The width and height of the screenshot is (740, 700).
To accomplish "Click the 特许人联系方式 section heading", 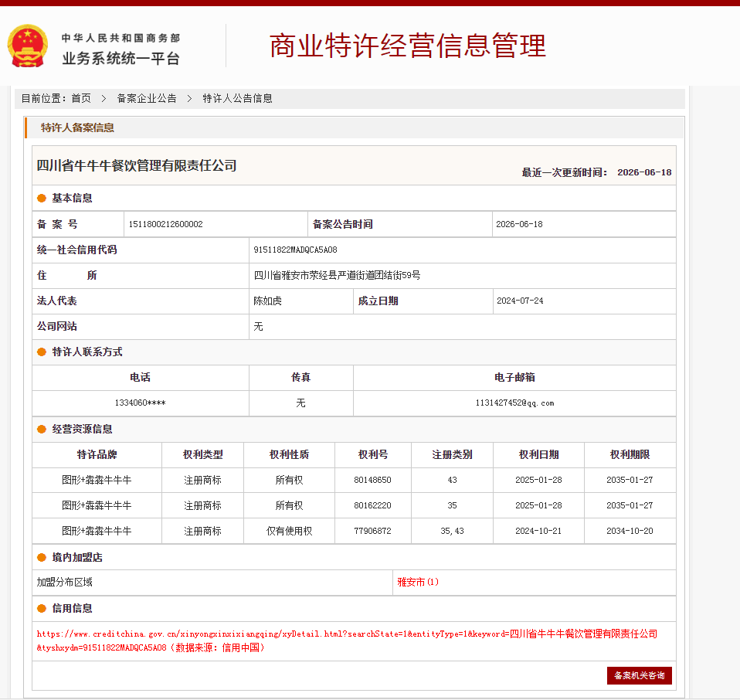I will coord(87,352).
